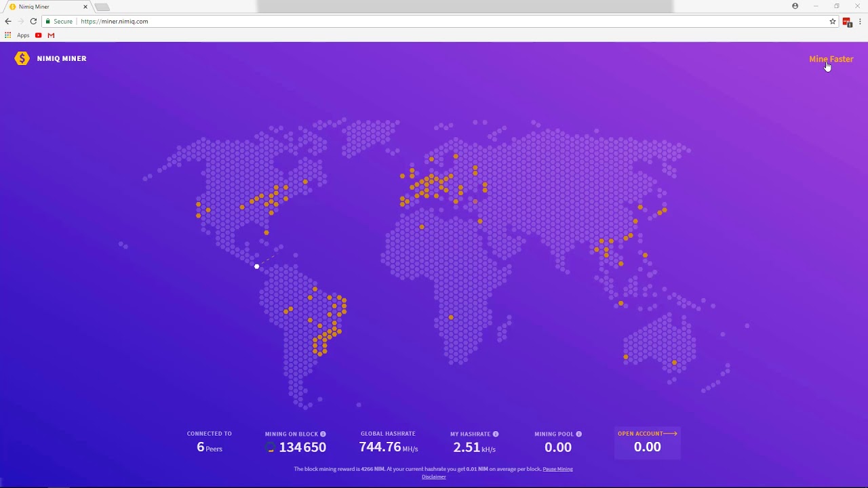868x488 pixels.
Task: Open the Gmail bookmark icon
Action: click(x=51, y=35)
